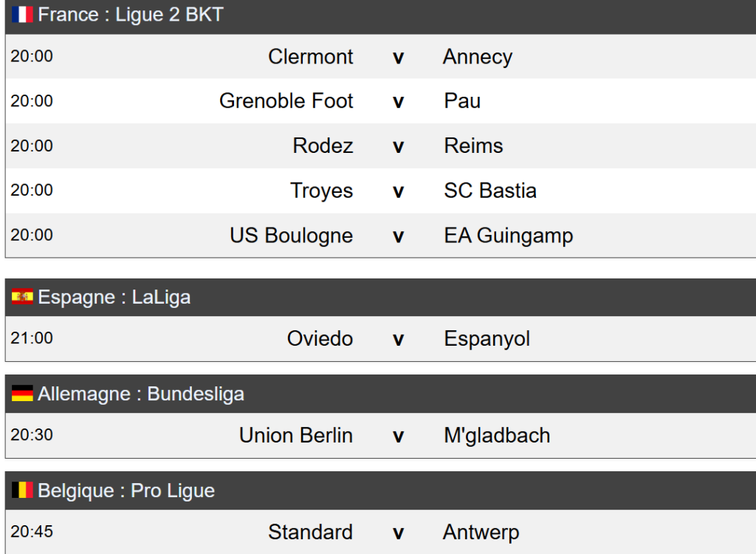Click the Spain flag icon
This screenshot has height=554, width=756.
[x=22, y=297]
